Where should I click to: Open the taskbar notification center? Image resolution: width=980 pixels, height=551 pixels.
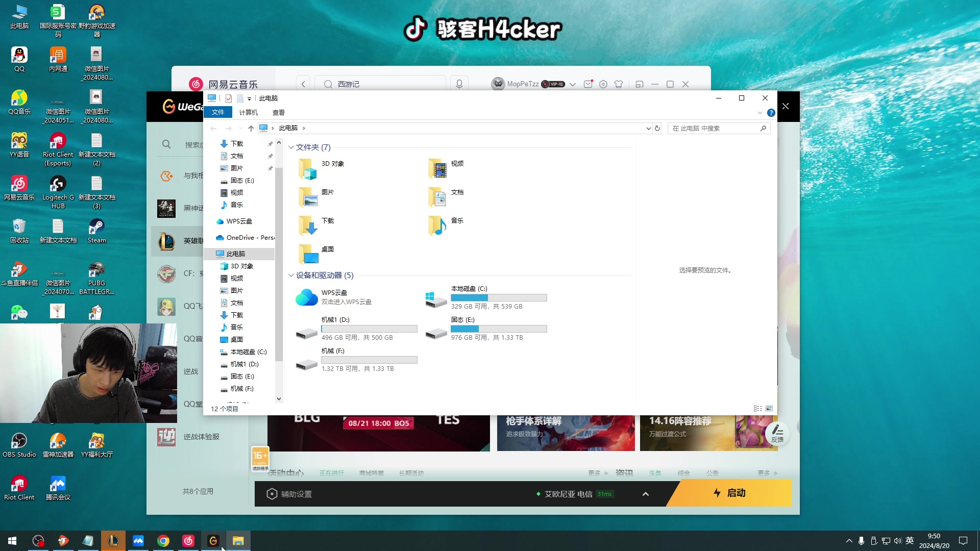click(963, 541)
